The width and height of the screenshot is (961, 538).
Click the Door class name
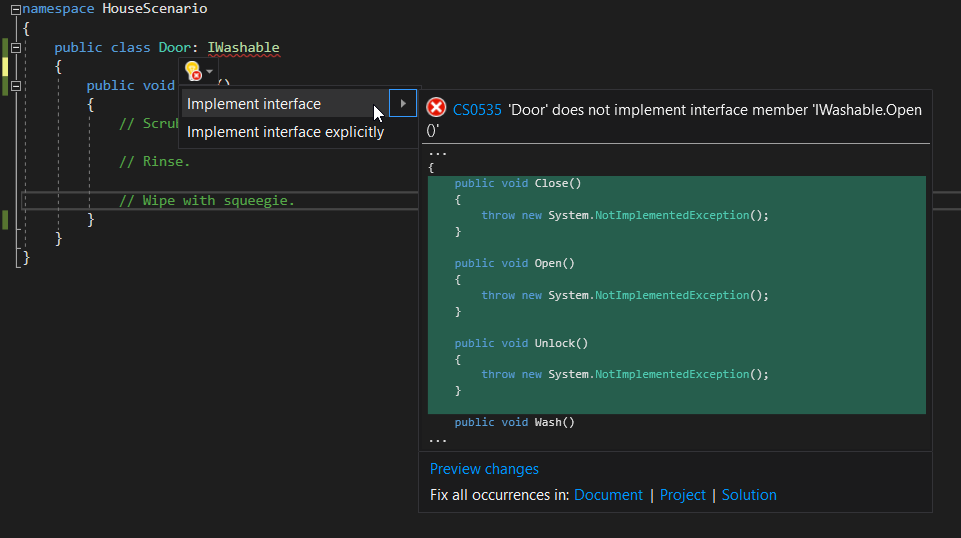click(x=175, y=47)
